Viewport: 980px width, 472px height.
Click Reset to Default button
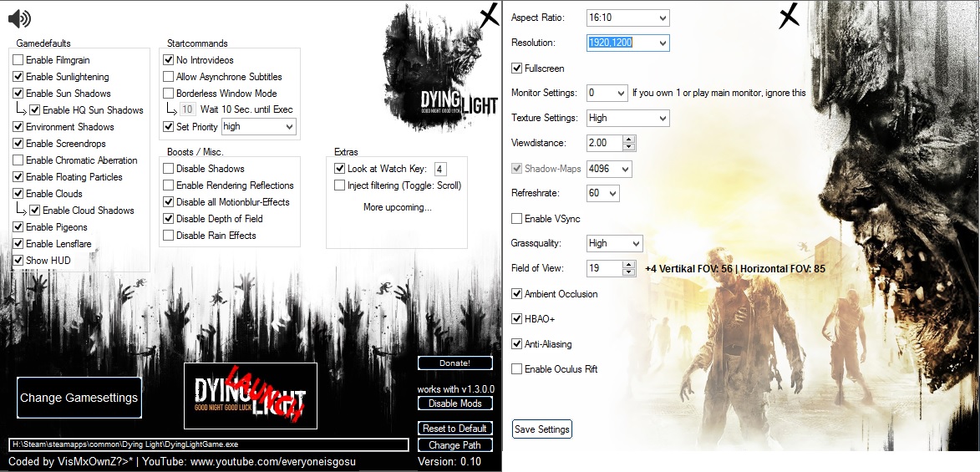pyautogui.click(x=454, y=429)
